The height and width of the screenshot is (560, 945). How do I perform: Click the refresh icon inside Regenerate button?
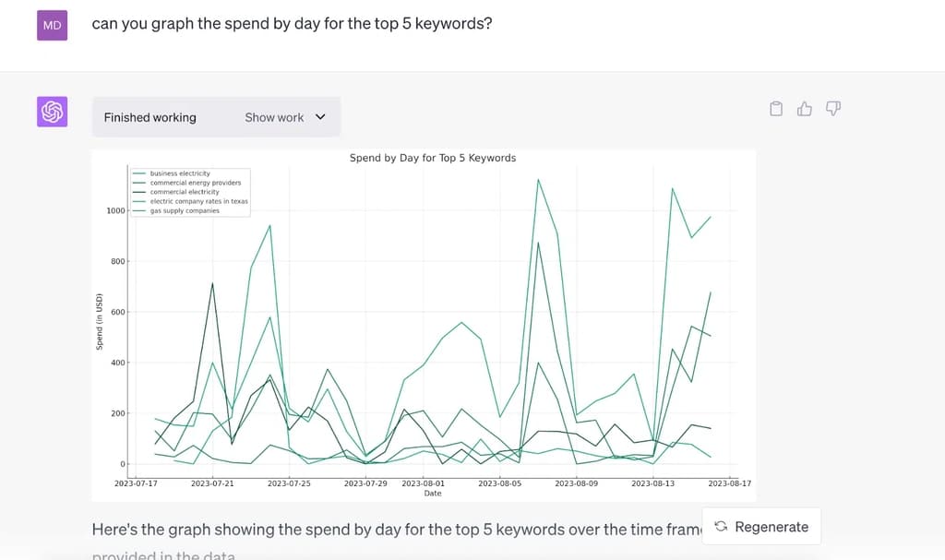(x=721, y=525)
